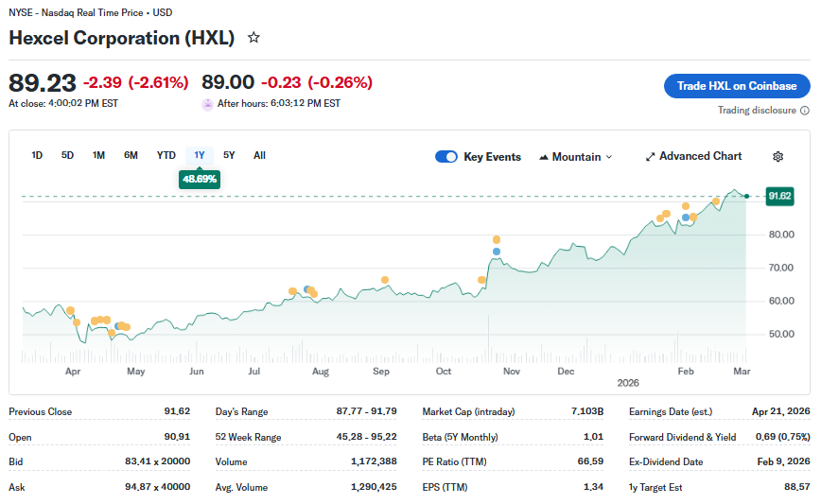
Task: Click the Earnings Date value Apr 21, 2026
Action: (x=781, y=411)
